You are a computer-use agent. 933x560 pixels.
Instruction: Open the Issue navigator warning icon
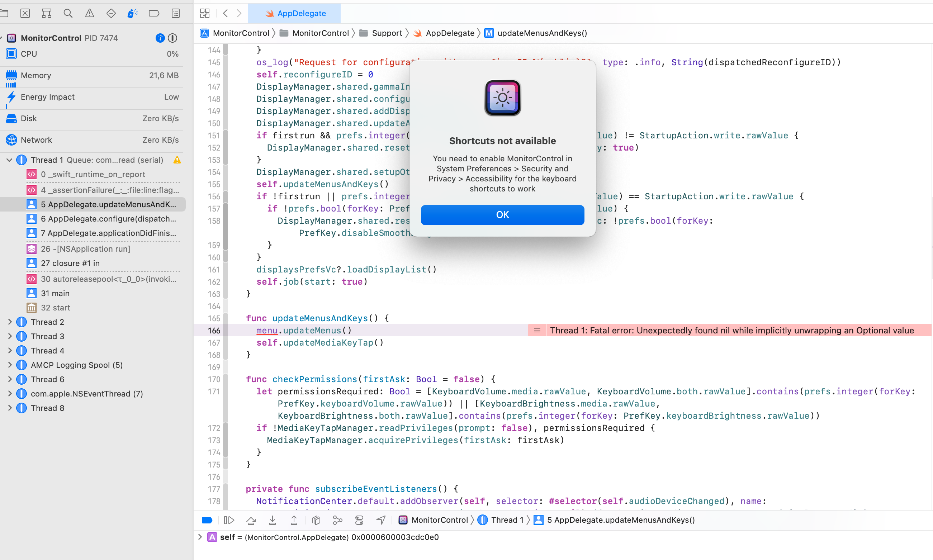click(x=89, y=13)
